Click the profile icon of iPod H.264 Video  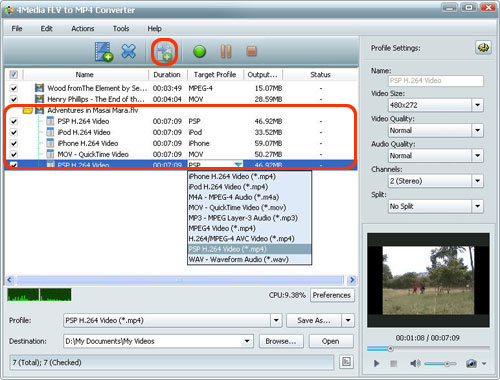point(50,132)
